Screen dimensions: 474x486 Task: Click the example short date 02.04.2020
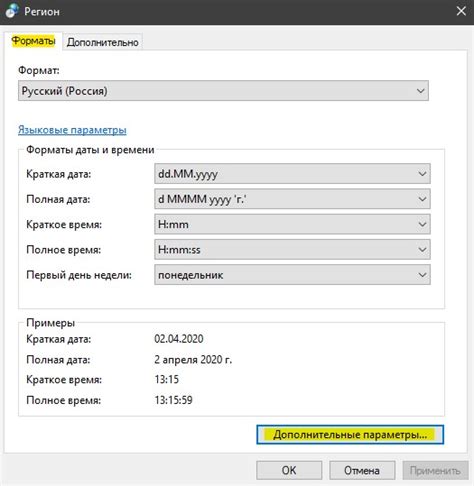pyautogui.click(x=179, y=339)
